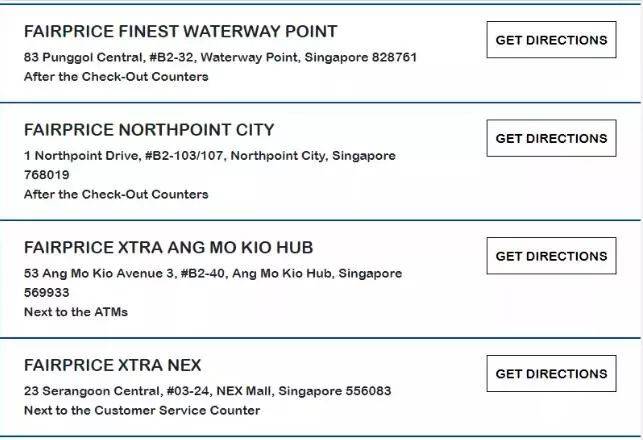Click the postal code 569933
643x440 pixels.
[47, 293]
